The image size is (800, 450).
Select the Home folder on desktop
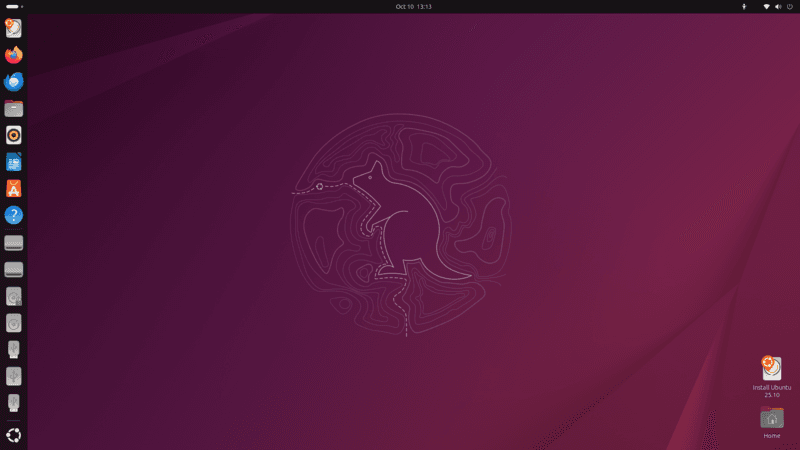tap(771, 422)
